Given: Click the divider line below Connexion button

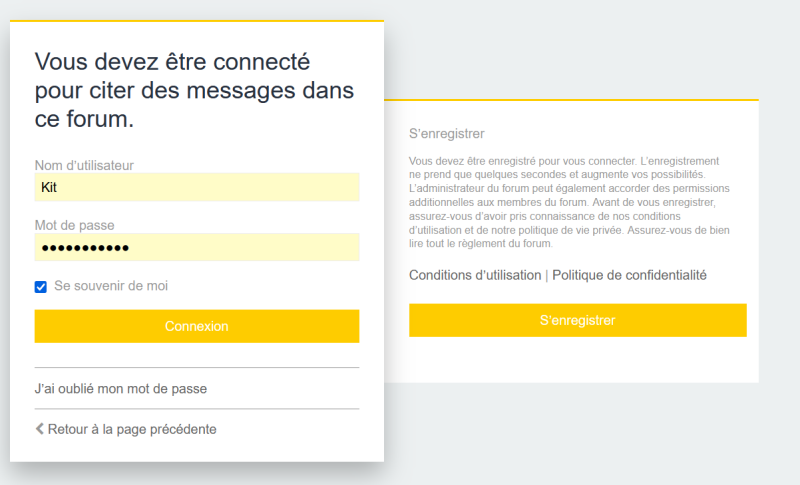Looking at the screenshot, I should pos(197,367).
